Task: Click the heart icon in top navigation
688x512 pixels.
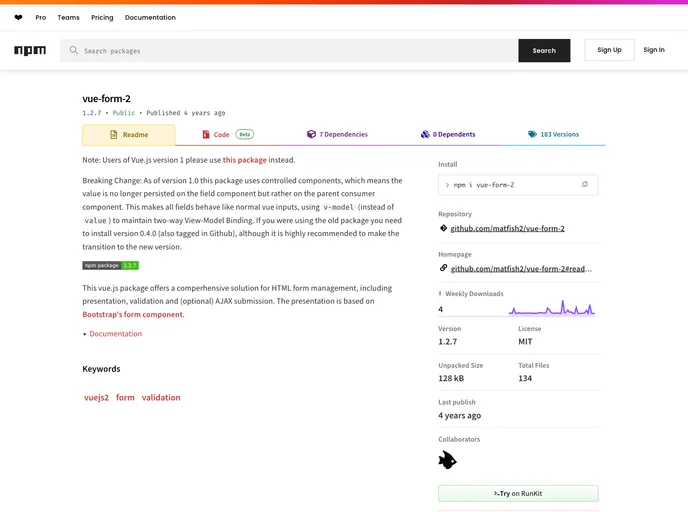Action: click(18, 18)
